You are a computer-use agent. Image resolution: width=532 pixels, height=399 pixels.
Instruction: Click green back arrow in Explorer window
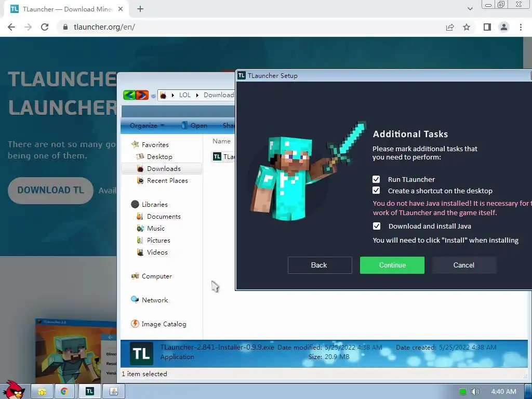[129, 95]
